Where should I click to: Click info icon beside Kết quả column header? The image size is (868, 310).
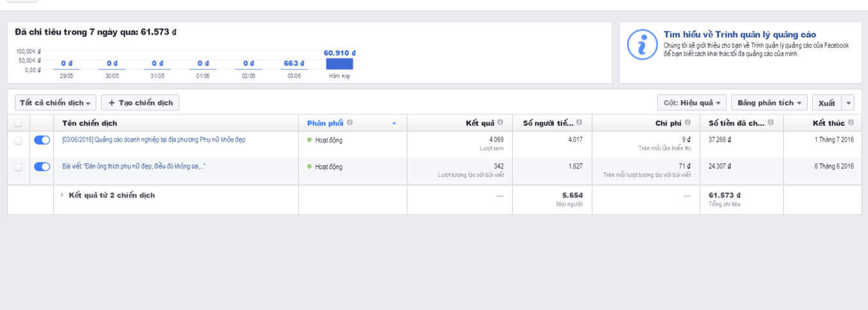click(500, 123)
